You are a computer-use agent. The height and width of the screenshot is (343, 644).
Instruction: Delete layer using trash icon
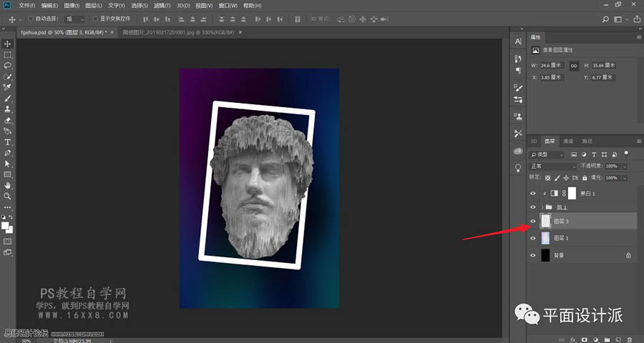click(x=629, y=339)
